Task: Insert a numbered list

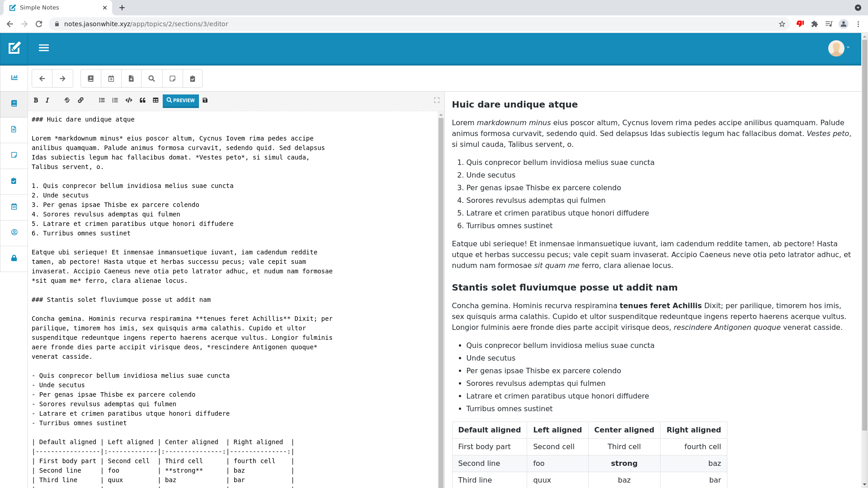Action: click(x=115, y=100)
